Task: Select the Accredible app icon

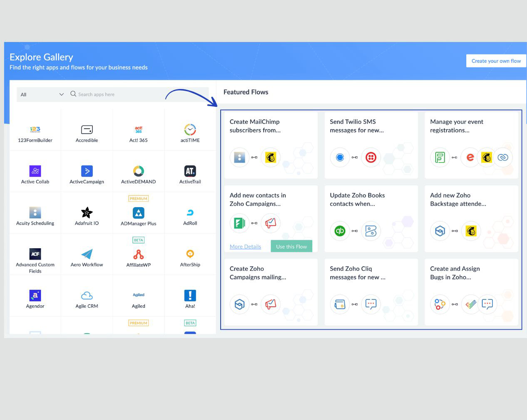Action: [87, 129]
